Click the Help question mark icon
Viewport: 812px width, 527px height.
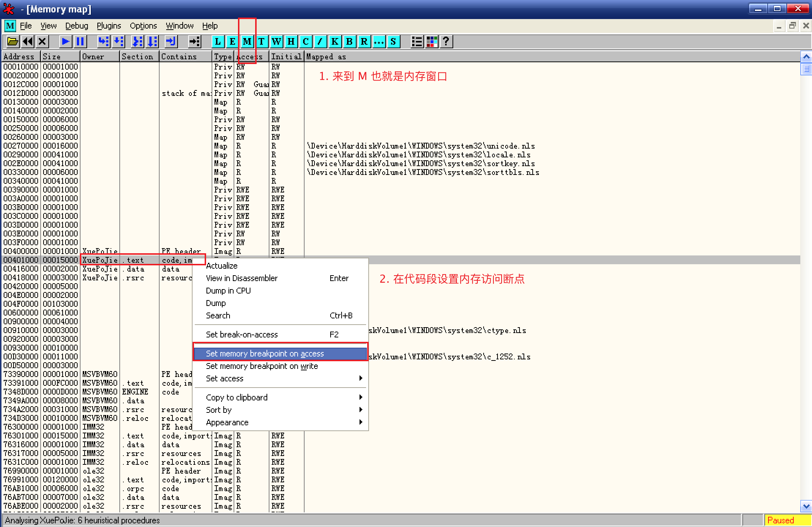(x=446, y=42)
